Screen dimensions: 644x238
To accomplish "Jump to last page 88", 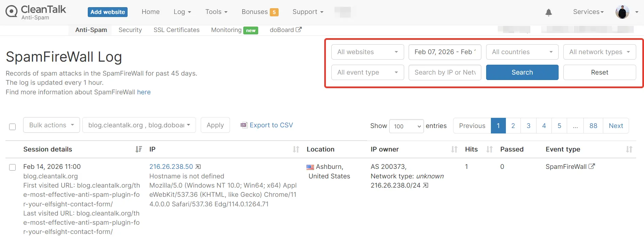I will click(593, 126).
